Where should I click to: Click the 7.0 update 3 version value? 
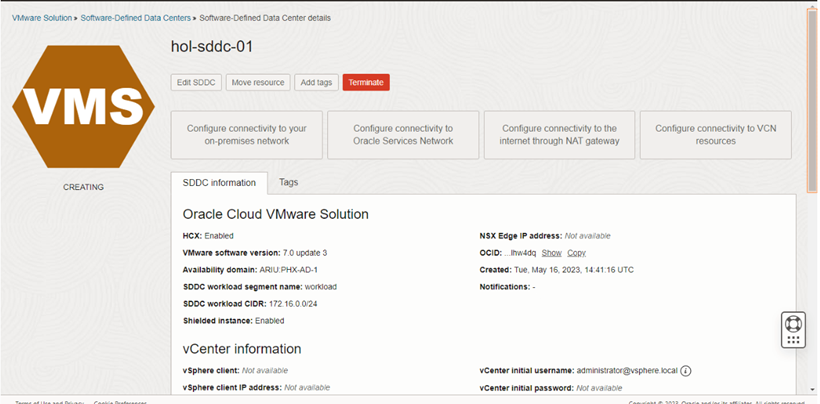pyautogui.click(x=305, y=253)
